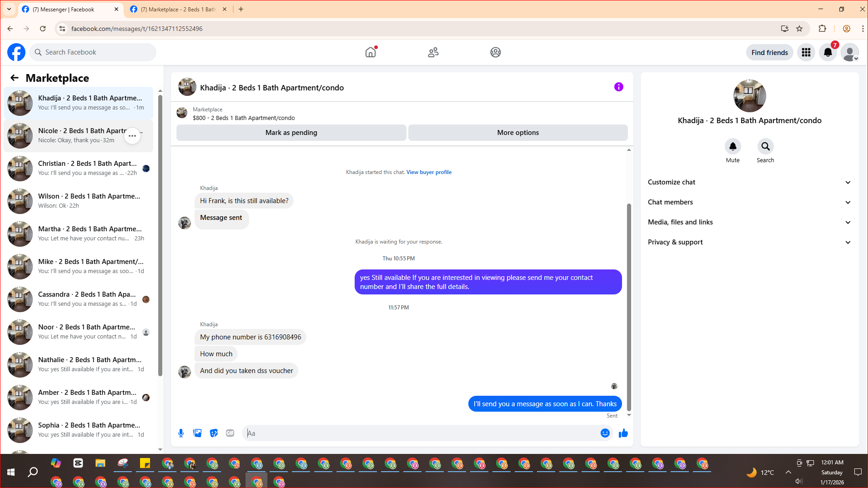Screen dimensions: 868x488
Task: Open Sticky Notes from taskbar
Action: pos(145,463)
